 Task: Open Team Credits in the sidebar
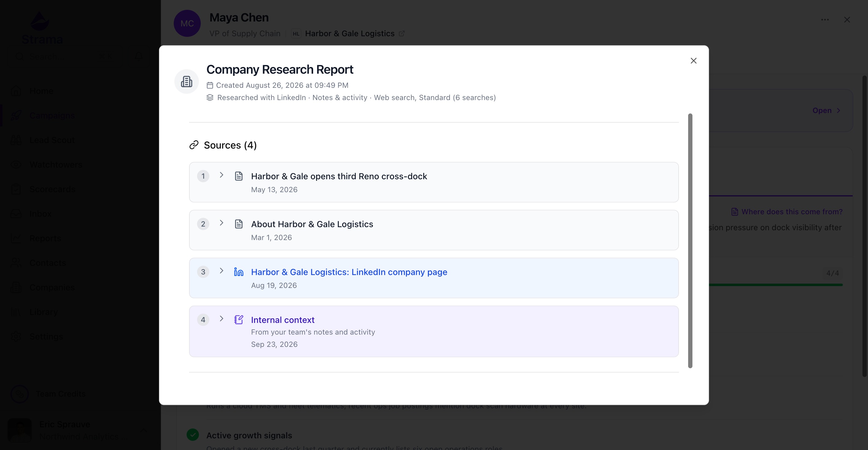click(48, 394)
